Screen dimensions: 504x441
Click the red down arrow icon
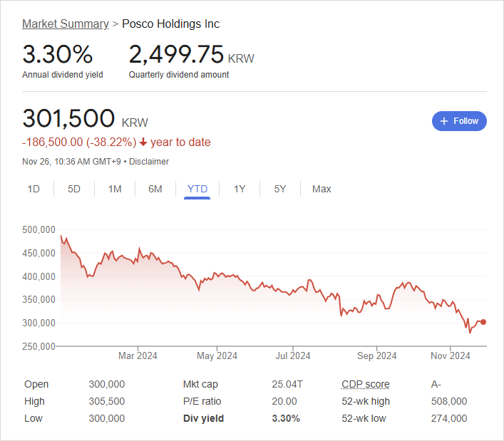point(143,142)
